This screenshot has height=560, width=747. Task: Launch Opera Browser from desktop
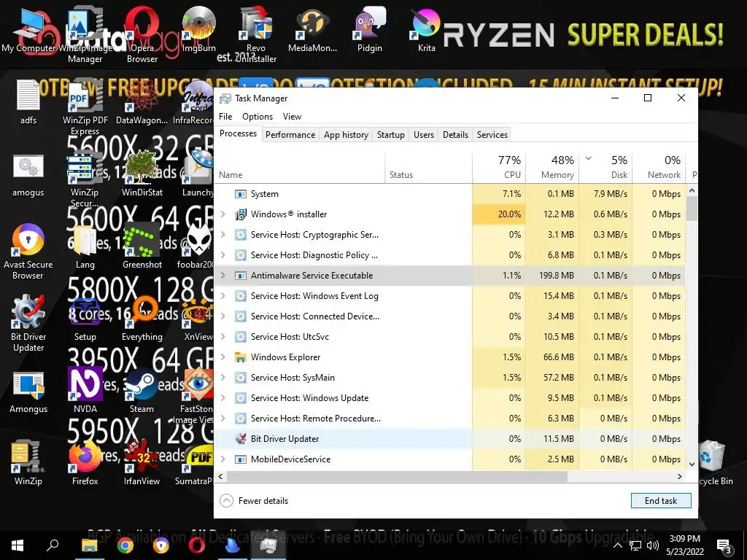tap(142, 36)
